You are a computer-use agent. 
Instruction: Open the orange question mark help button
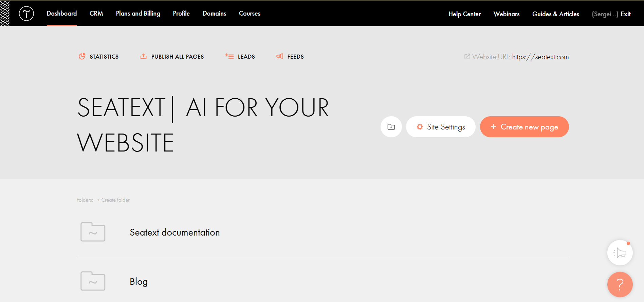pyautogui.click(x=620, y=285)
